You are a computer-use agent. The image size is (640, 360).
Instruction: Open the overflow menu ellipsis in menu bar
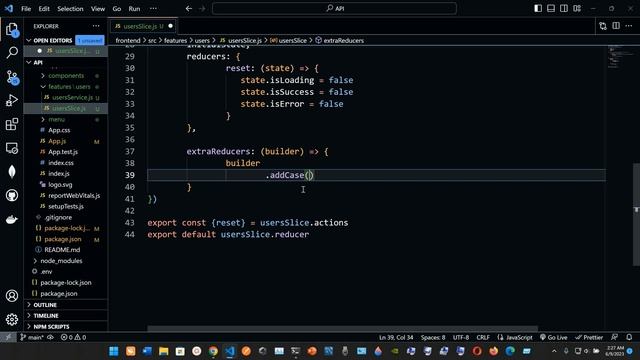[x=153, y=9]
